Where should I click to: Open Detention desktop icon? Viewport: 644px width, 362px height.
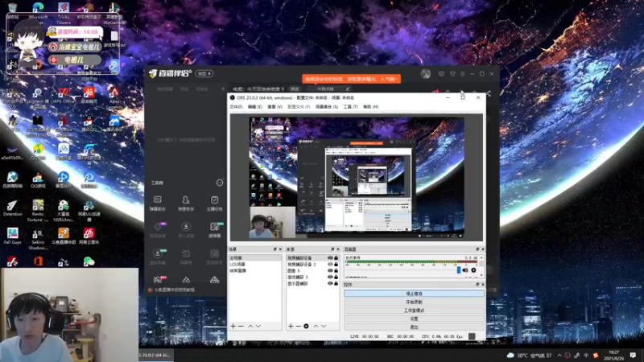(12, 208)
